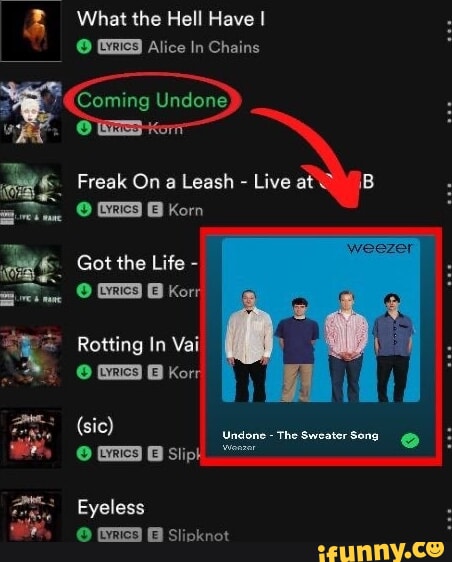Click Alice In Chains album thumbnail
The width and height of the screenshot is (452, 562).
coord(31,31)
